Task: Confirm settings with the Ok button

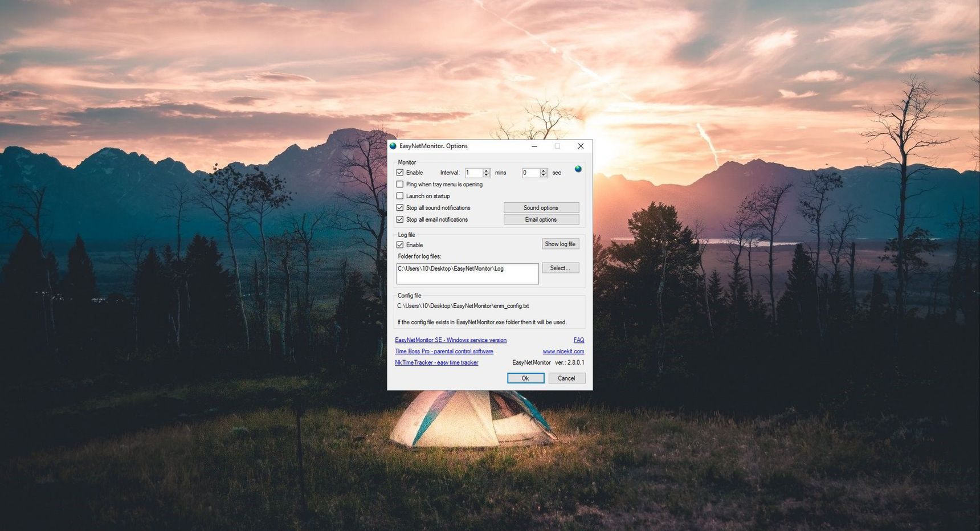Action: tap(526, 378)
